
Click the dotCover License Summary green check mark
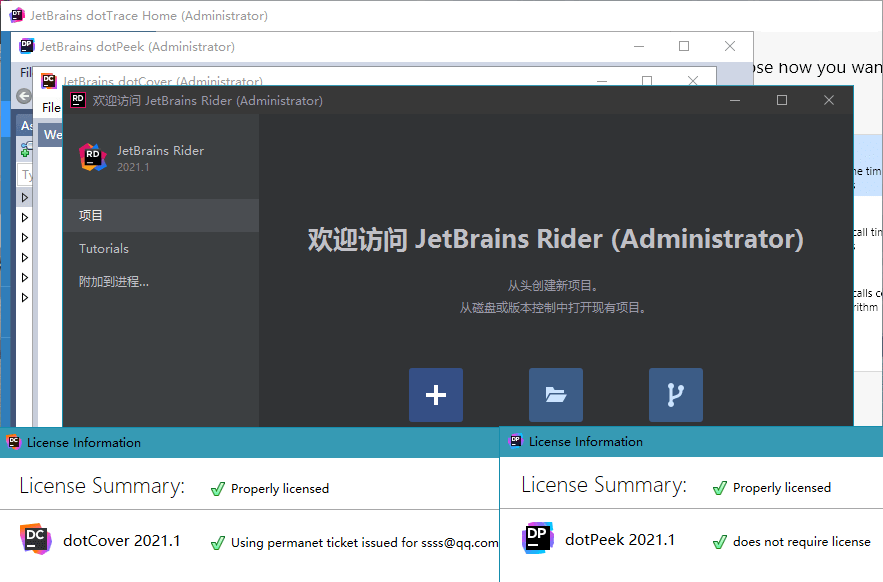[218, 488]
